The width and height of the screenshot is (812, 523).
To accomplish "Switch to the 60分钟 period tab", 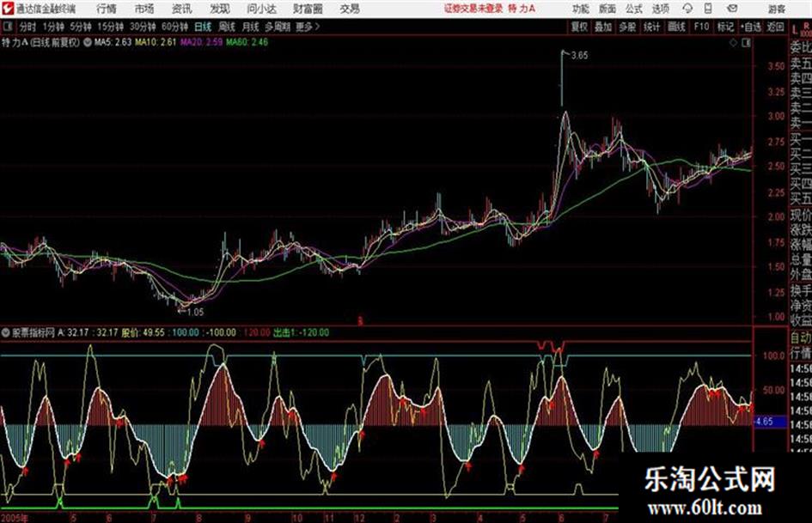I will coord(174,27).
